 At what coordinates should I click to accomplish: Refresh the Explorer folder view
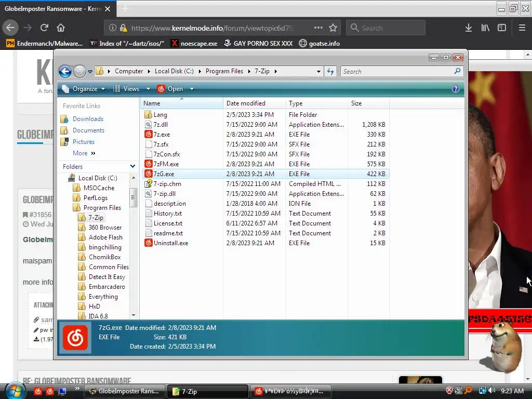[330, 71]
